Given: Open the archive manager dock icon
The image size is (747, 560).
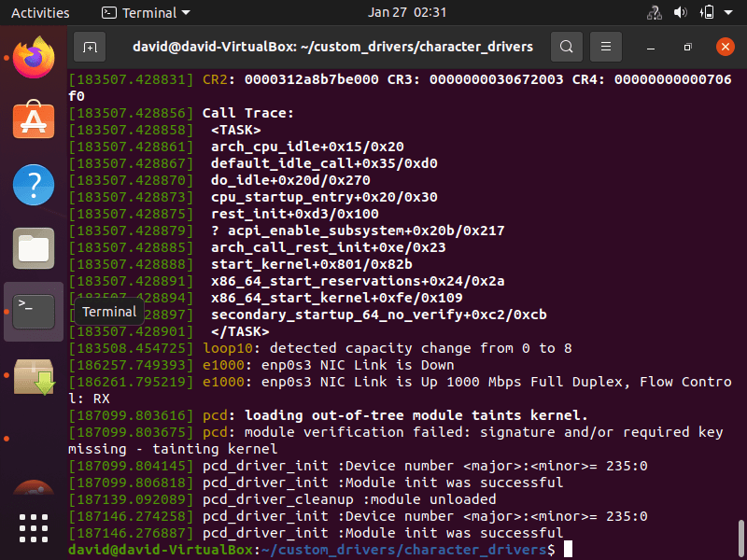Looking at the screenshot, I should [x=34, y=379].
